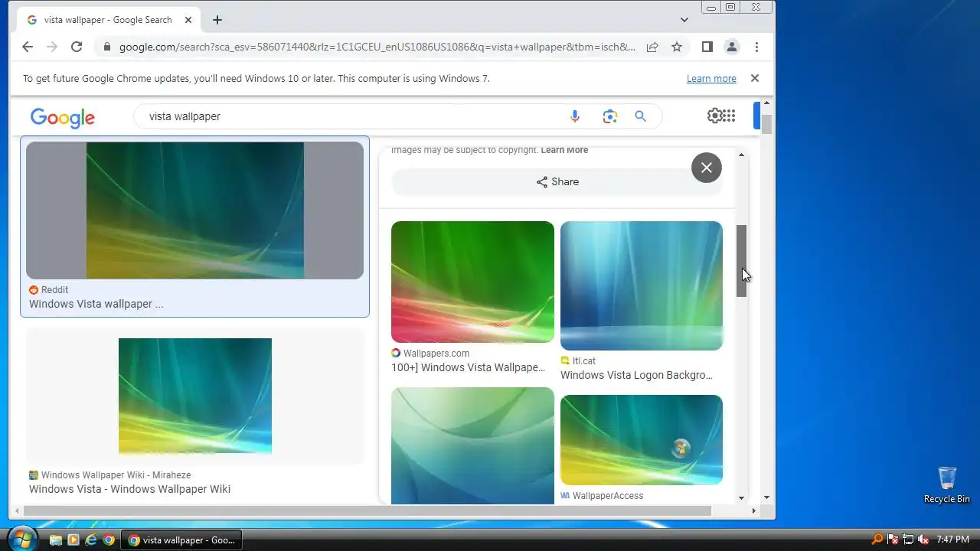Open the Recycle Bin desktop icon
This screenshot has height=551, width=980.
(947, 484)
